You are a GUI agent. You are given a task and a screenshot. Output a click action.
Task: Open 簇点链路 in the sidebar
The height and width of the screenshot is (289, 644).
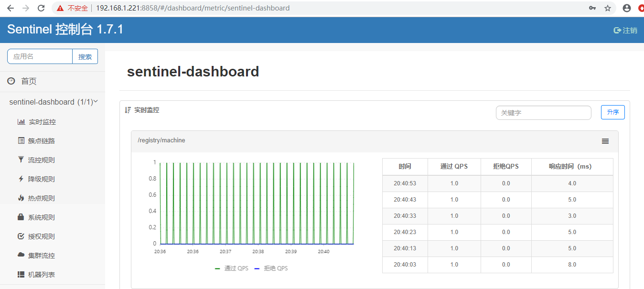click(42, 141)
